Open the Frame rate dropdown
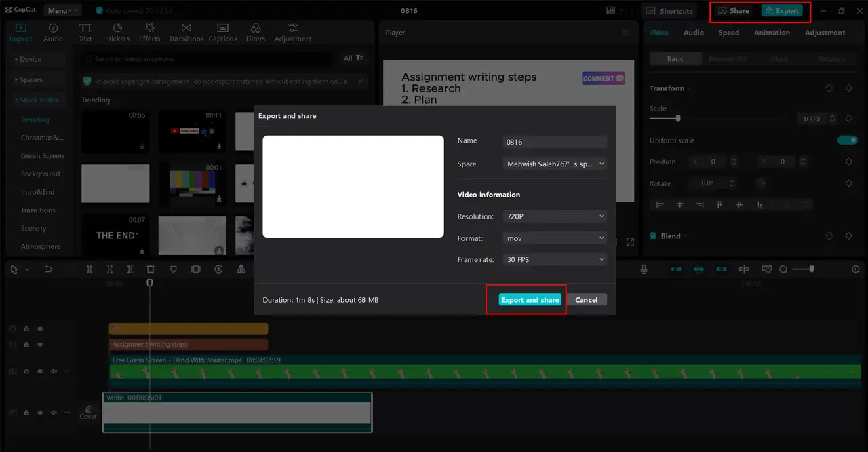 click(x=555, y=259)
